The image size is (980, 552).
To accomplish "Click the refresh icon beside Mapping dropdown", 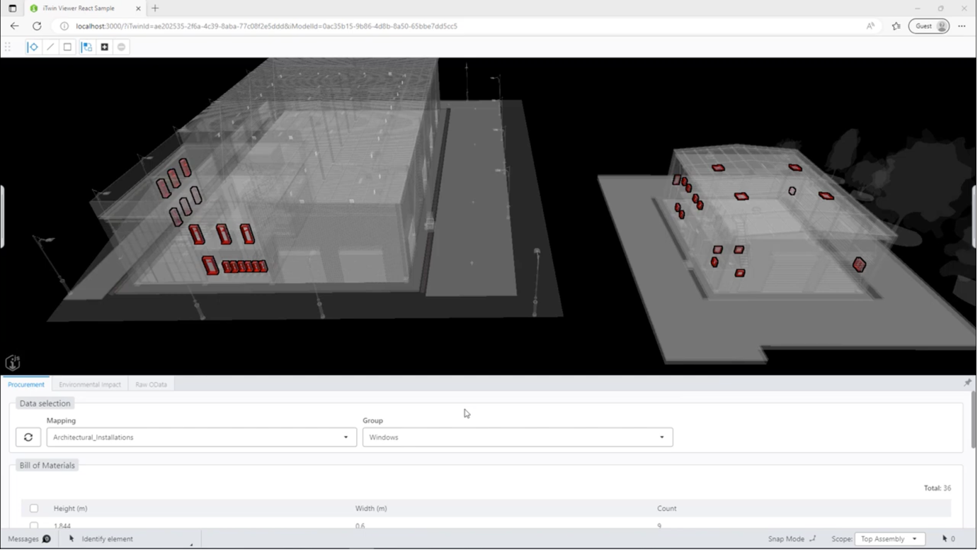I will pyautogui.click(x=28, y=436).
